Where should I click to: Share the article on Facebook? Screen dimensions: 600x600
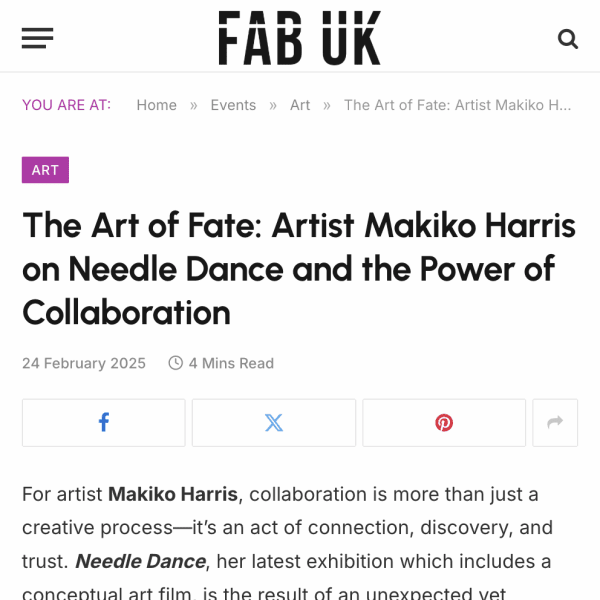pyautogui.click(x=104, y=422)
